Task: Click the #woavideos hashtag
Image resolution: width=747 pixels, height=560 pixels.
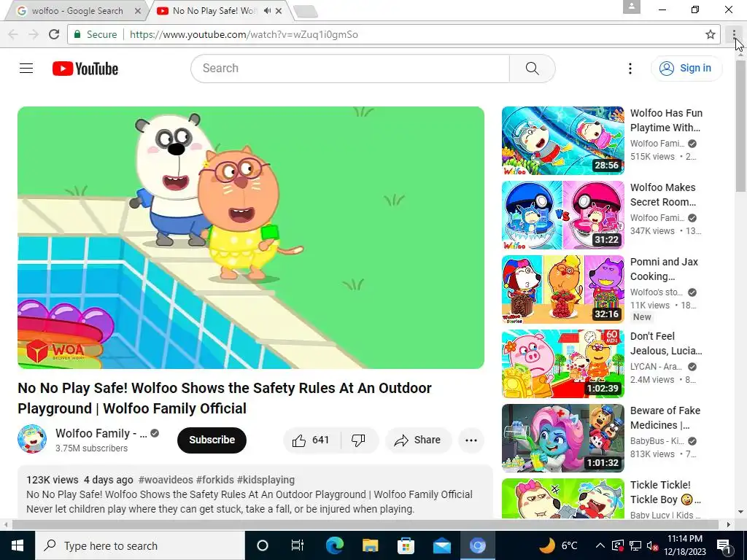Action: pyautogui.click(x=166, y=480)
